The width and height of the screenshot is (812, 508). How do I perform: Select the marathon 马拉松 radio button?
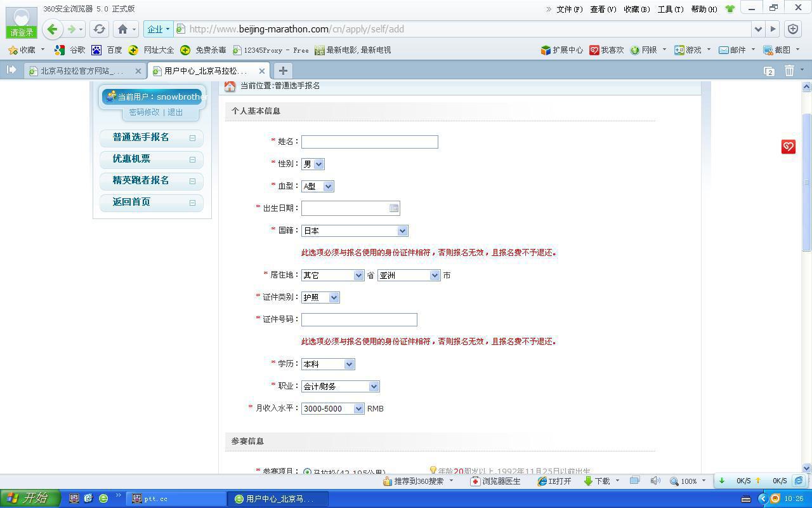[x=307, y=472]
